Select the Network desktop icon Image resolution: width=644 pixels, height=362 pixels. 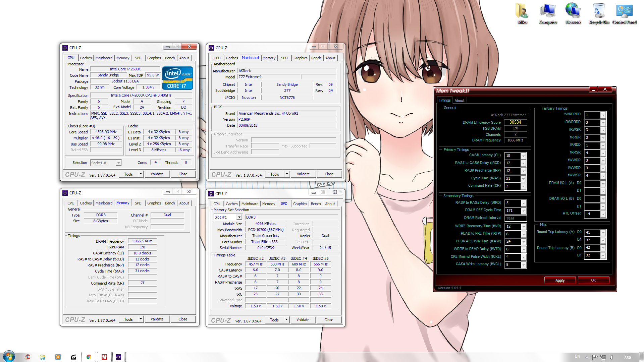(x=573, y=13)
